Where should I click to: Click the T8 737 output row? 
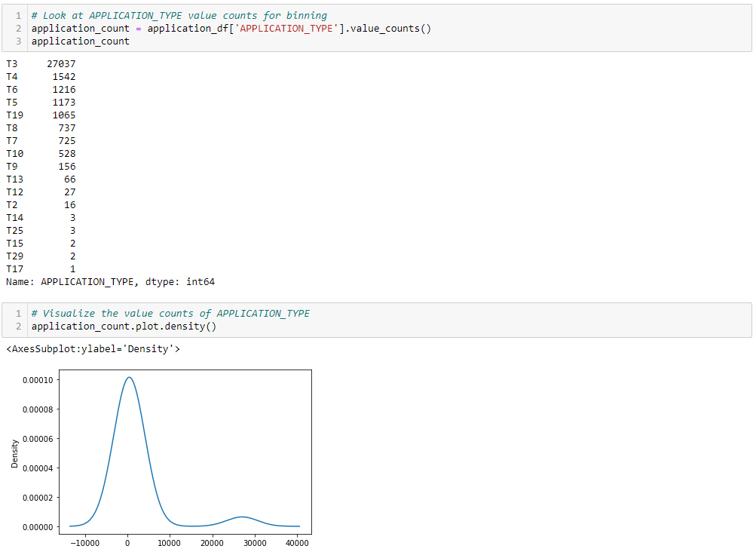pos(41,128)
